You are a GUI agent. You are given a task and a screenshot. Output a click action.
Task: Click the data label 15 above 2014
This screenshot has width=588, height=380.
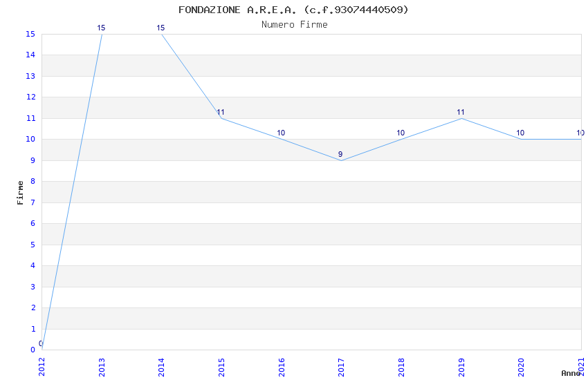(160, 28)
